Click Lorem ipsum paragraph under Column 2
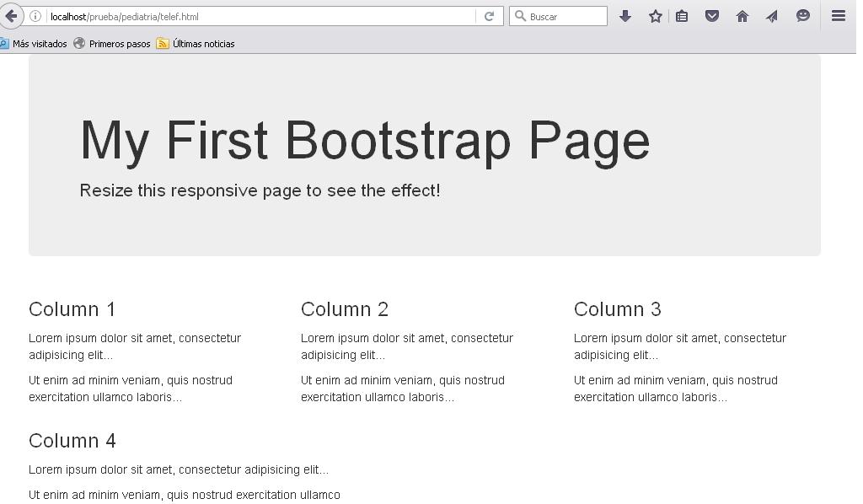Viewport: 863px width, 504px height. pyautogui.click(x=407, y=346)
